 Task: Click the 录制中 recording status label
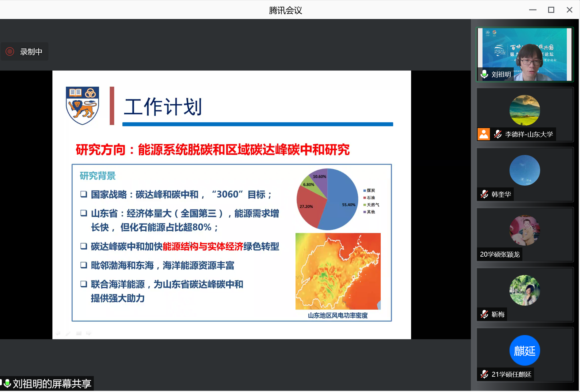pos(31,52)
